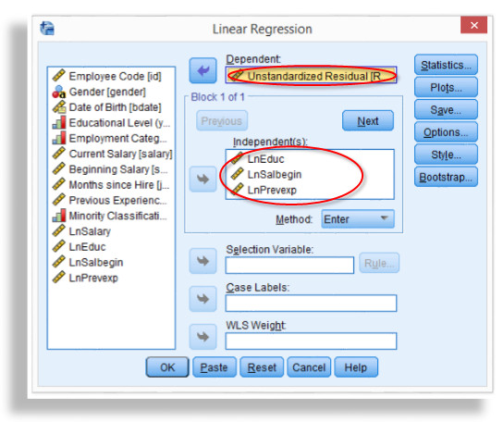Open the Bootstrap dialog

[x=446, y=177]
